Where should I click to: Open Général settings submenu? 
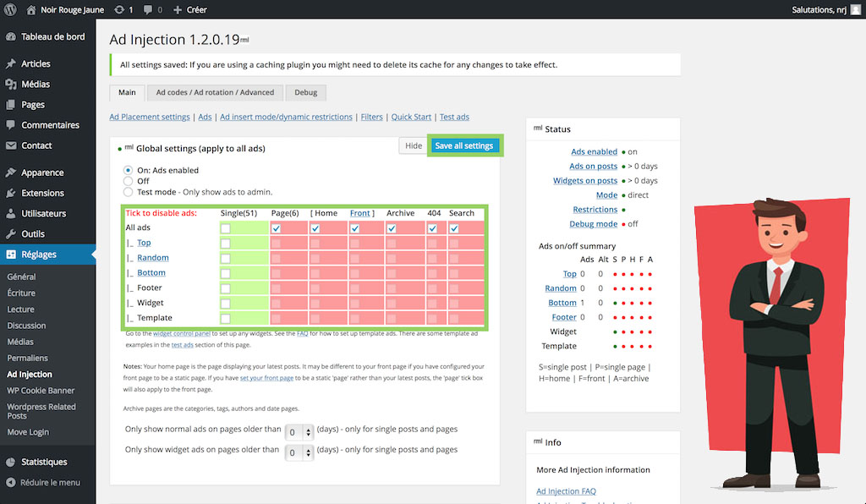tap(21, 277)
